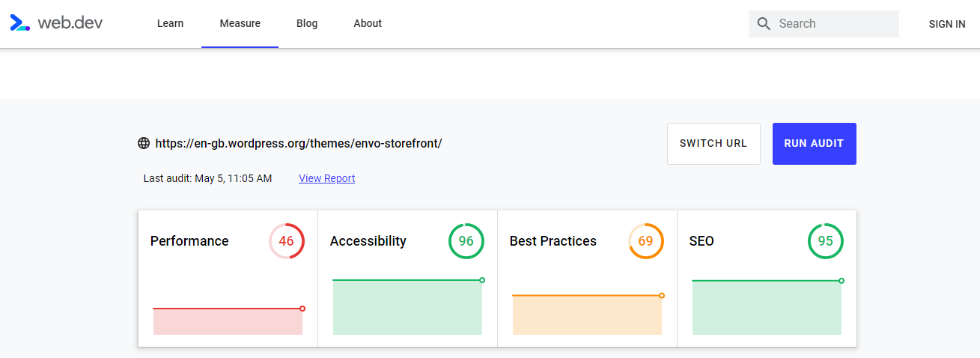Click the red Performance graph endpoint marker
Image resolution: width=980 pixels, height=358 pixels.
(302, 309)
